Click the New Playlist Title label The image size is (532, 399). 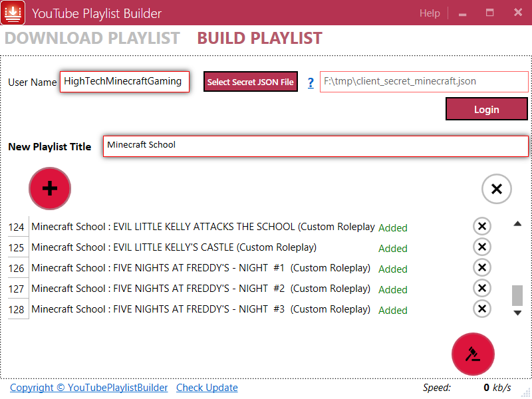(49, 146)
